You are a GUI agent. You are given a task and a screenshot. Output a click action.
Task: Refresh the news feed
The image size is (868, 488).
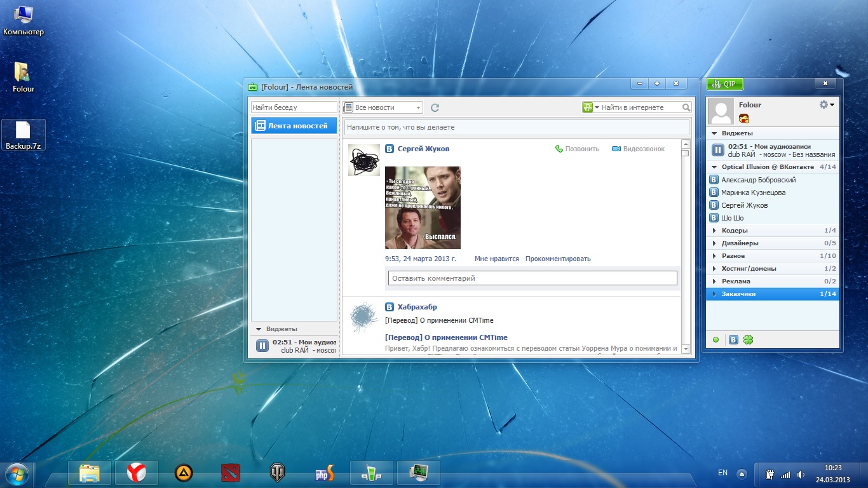[435, 108]
